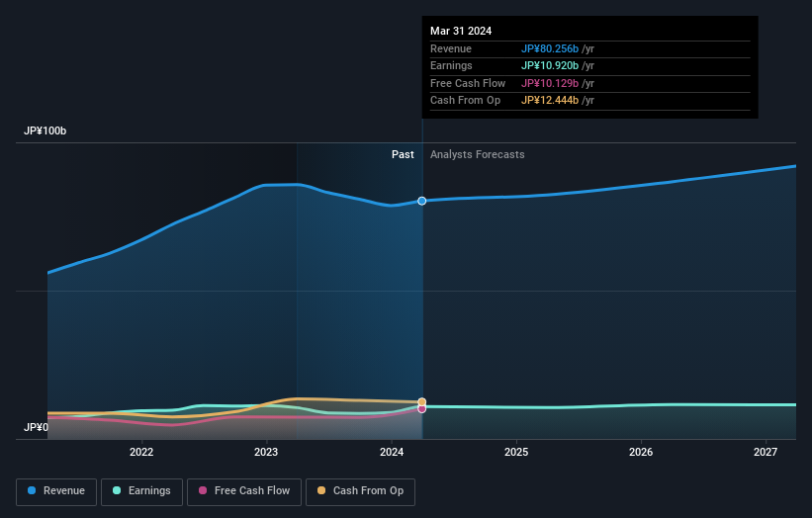Viewport: 812px width, 518px height.
Task: Click the pink Free Cash Flow data point
Action: point(422,409)
